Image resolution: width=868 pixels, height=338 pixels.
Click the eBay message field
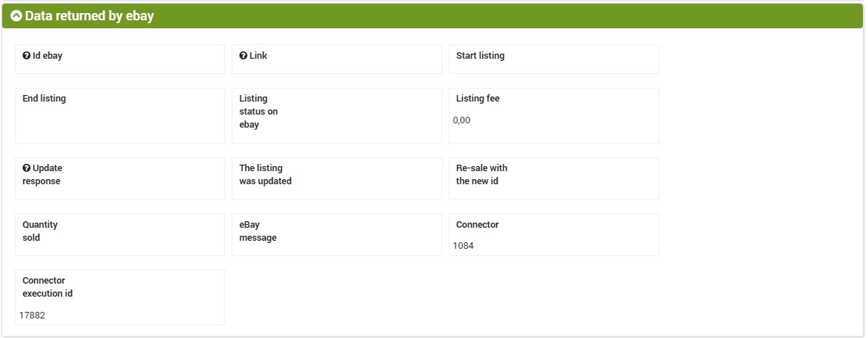click(x=336, y=234)
